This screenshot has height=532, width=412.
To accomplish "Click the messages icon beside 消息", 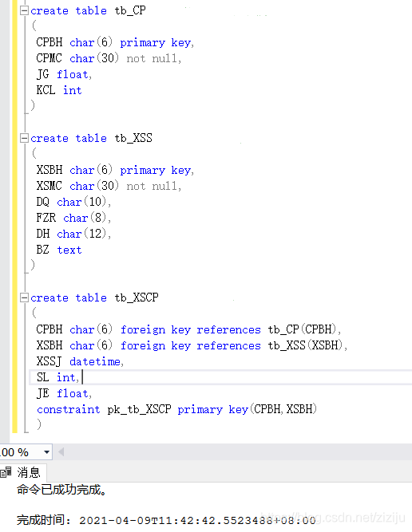I will 6,472.
